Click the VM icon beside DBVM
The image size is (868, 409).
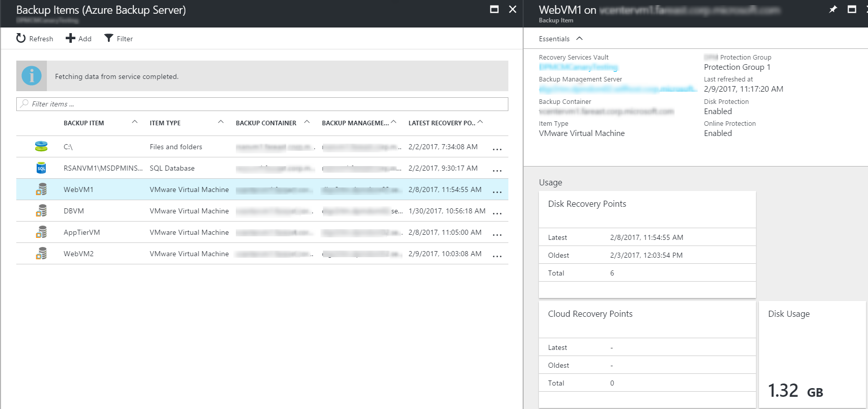(41, 211)
